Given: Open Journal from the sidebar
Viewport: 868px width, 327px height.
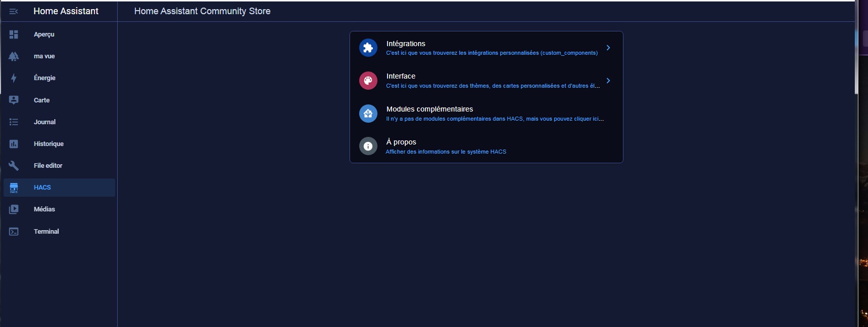Looking at the screenshot, I should click(x=59, y=122).
